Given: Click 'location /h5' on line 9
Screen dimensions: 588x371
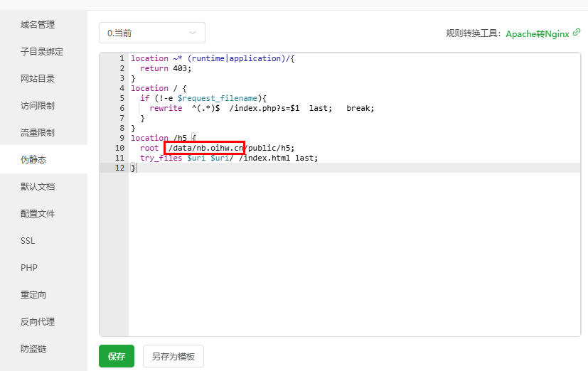Looking at the screenshot, I should coord(159,138).
